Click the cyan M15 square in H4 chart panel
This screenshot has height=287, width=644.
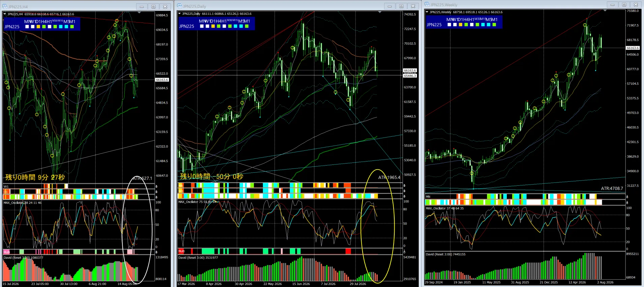61,27
